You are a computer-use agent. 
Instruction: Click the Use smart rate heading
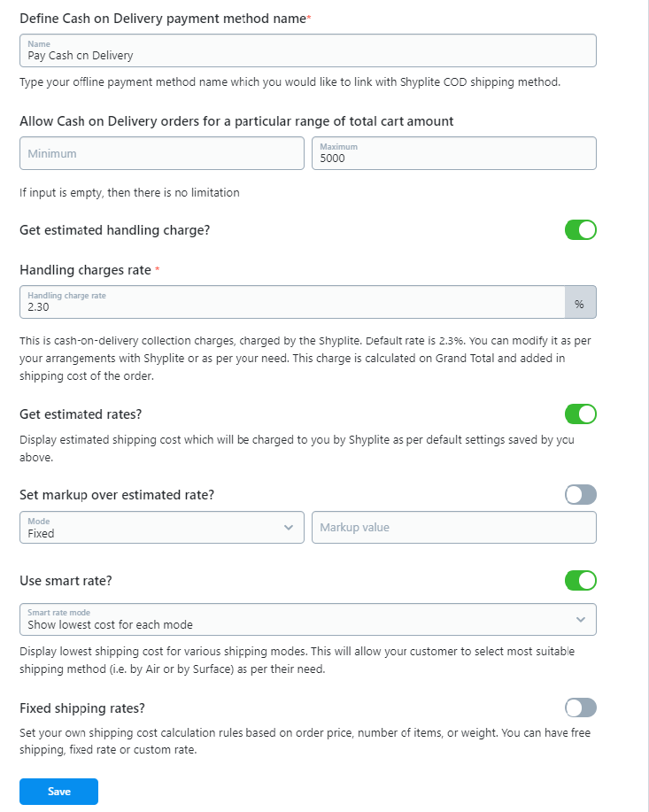pos(66,581)
